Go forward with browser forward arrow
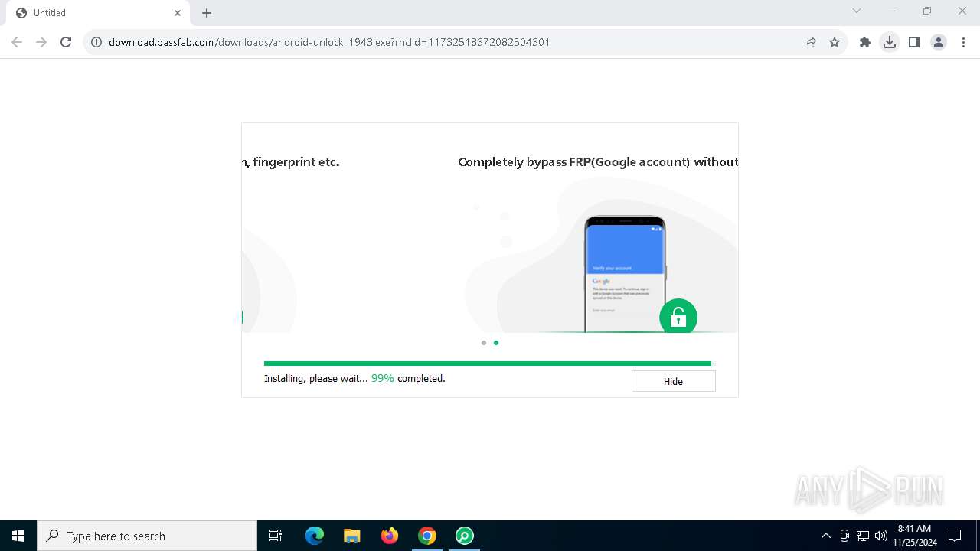980x551 pixels. 41,42
